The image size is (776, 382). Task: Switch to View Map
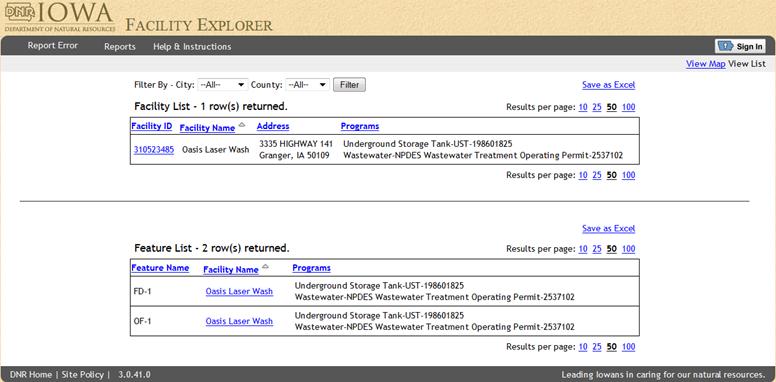point(706,64)
